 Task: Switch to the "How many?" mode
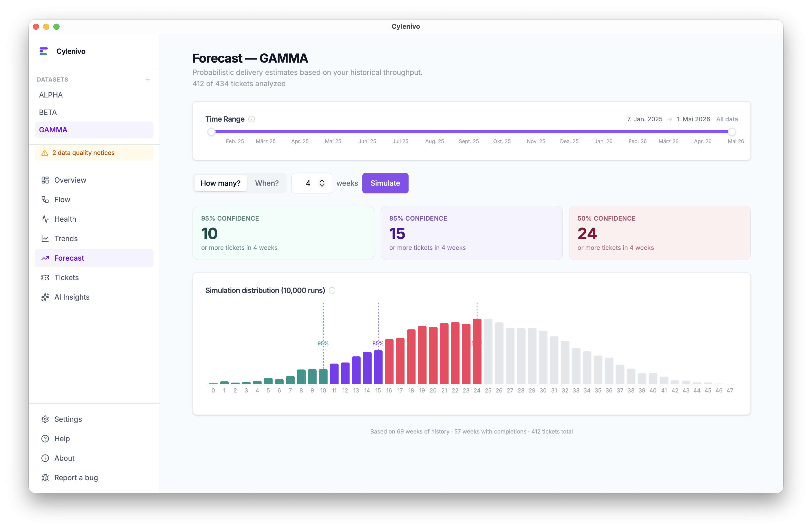220,183
